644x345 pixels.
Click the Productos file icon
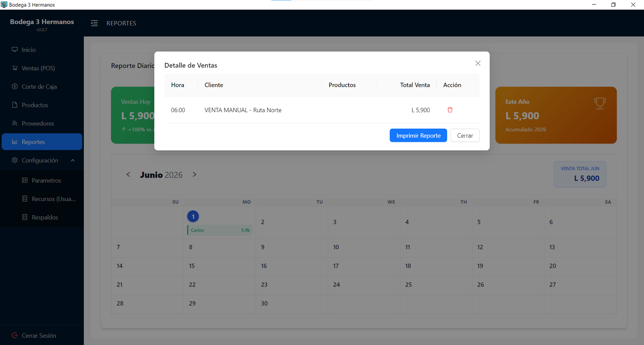point(15,105)
